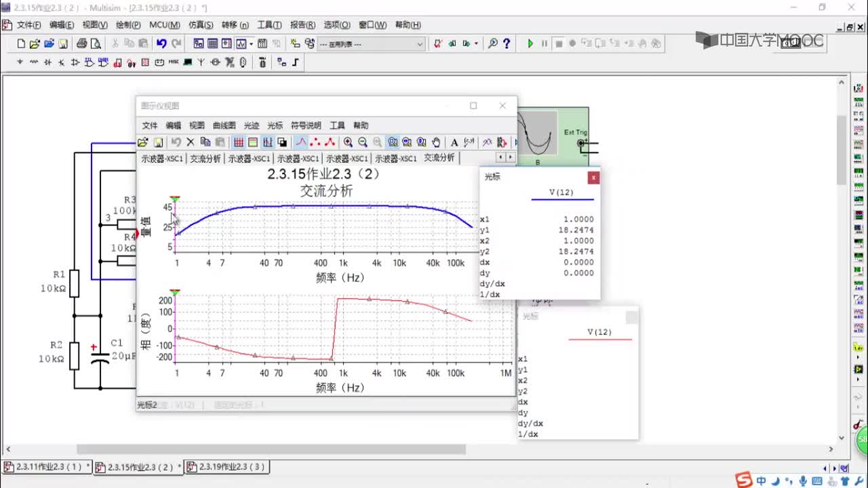Add text annotation with A icon
Screen dimensions: 868x488
(454, 142)
